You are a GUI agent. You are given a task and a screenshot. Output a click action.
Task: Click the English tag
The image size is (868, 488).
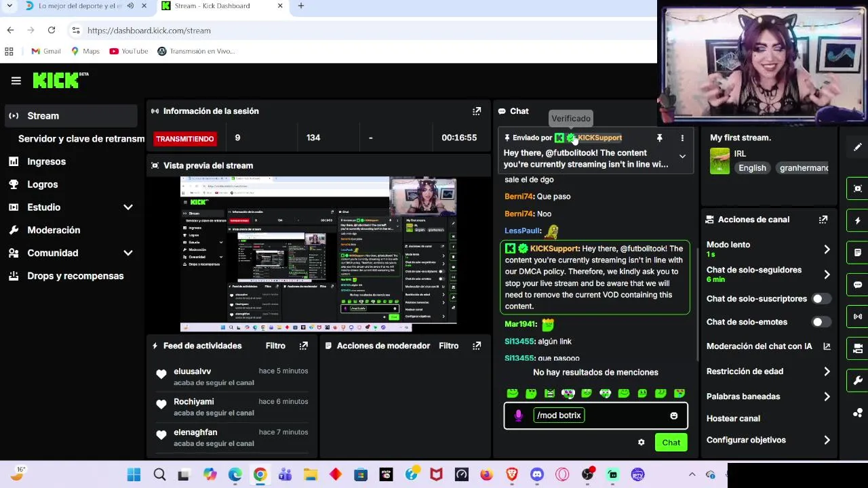pos(752,168)
